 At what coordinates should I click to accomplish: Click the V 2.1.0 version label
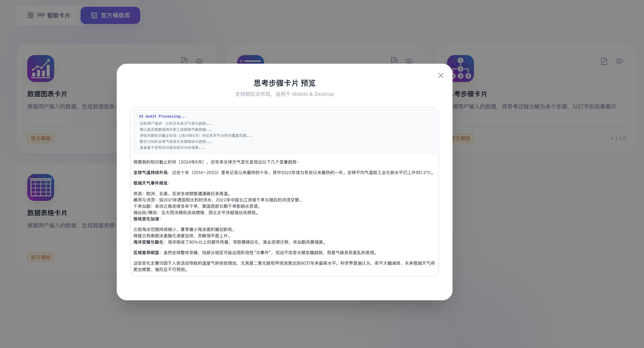pyautogui.click(x=618, y=138)
